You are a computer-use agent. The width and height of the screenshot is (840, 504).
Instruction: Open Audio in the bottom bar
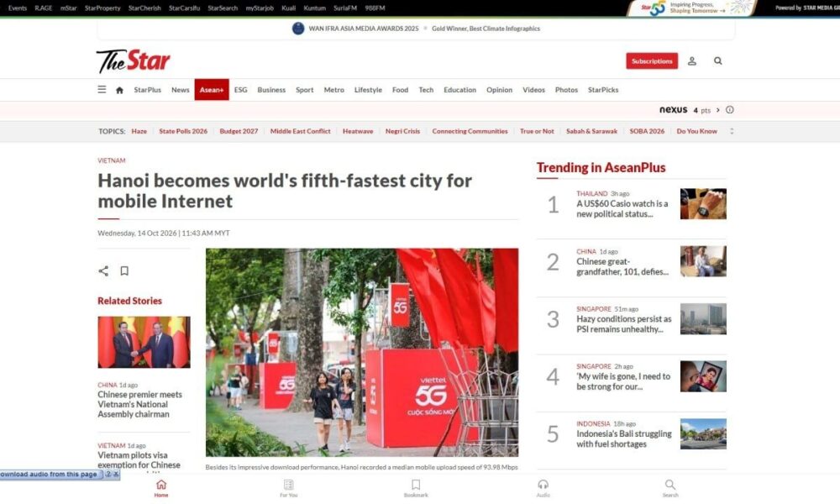(543, 488)
